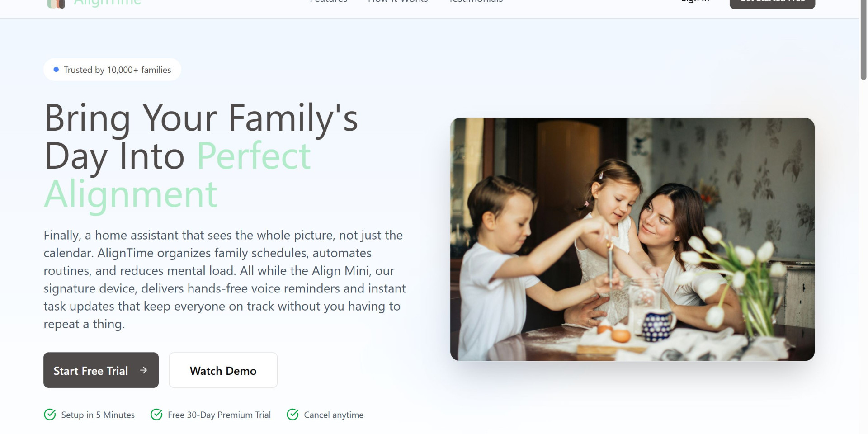The image size is (868, 434).
Task: Click the Setup in 5 Minutes label
Action: pyautogui.click(x=98, y=415)
